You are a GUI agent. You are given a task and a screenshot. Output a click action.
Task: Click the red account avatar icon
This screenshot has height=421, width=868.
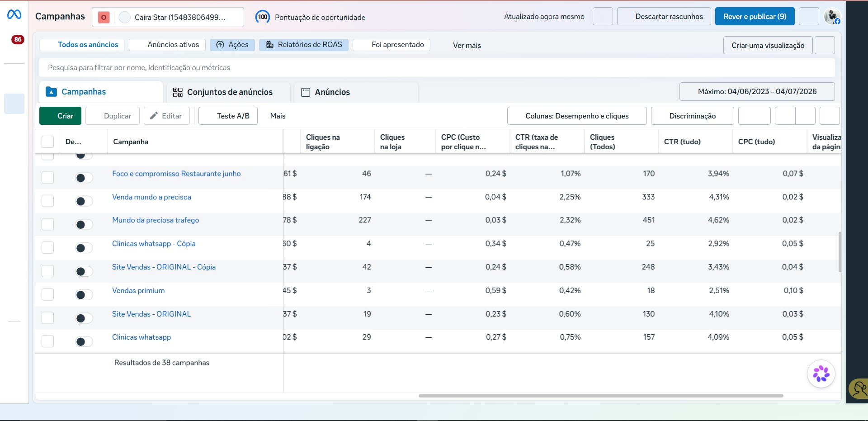click(x=104, y=17)
